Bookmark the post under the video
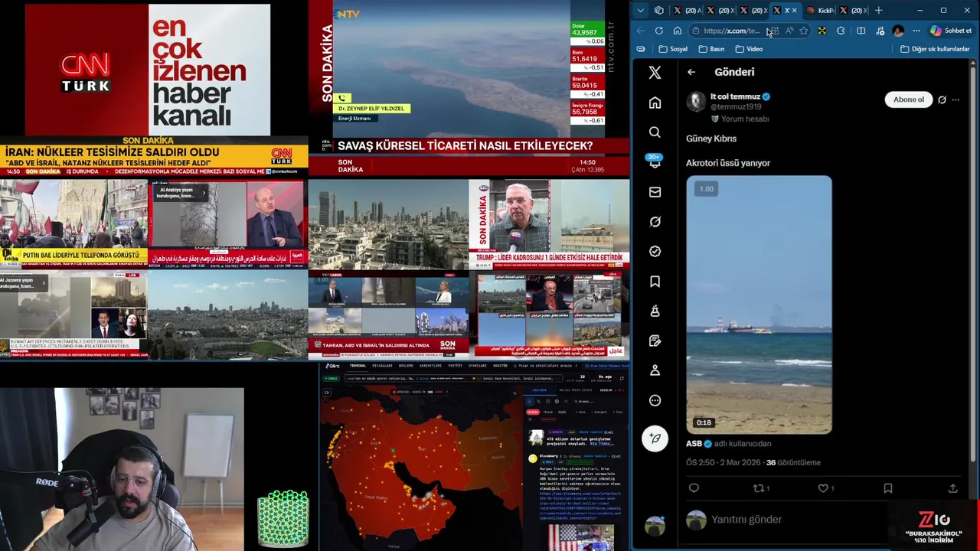This screenshot has width=980, height=551. tap(888, 488)
